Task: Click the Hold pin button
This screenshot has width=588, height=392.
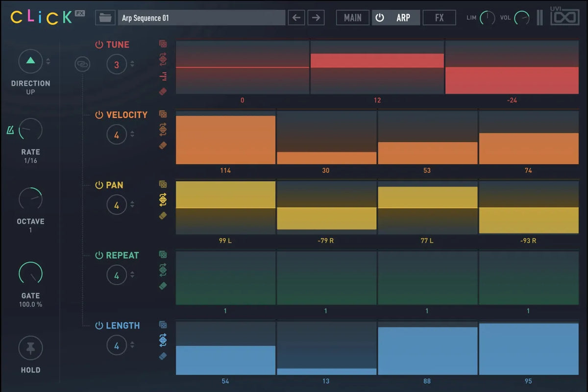Action: (x=30, y=348)
